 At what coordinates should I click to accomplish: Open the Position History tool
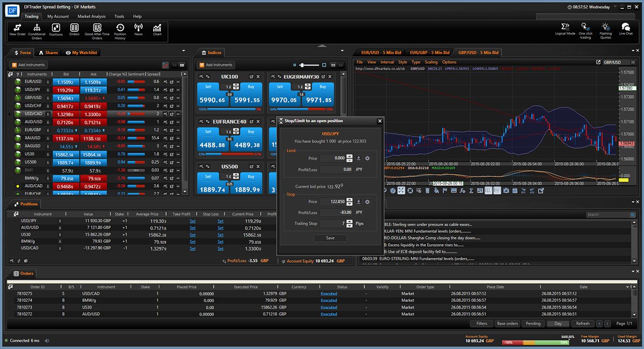coord(120,32)
